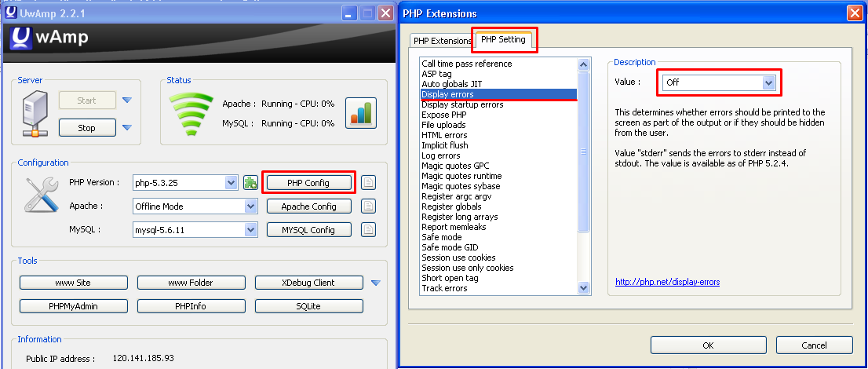Click public IP address 120.141.185.93

144,359
